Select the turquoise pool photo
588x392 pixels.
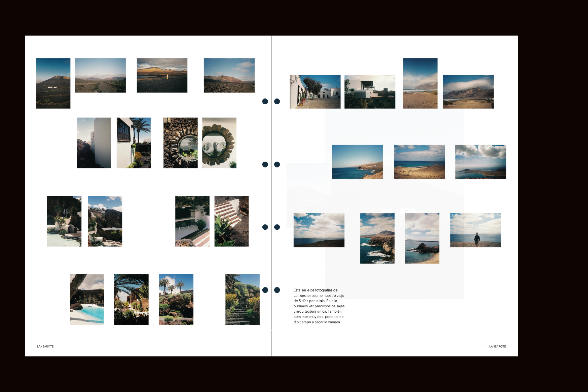click(87, 299)
